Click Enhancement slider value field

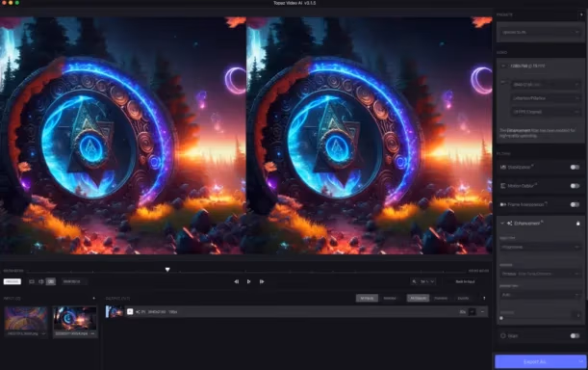pyautogui.click(x=577, y=314)
